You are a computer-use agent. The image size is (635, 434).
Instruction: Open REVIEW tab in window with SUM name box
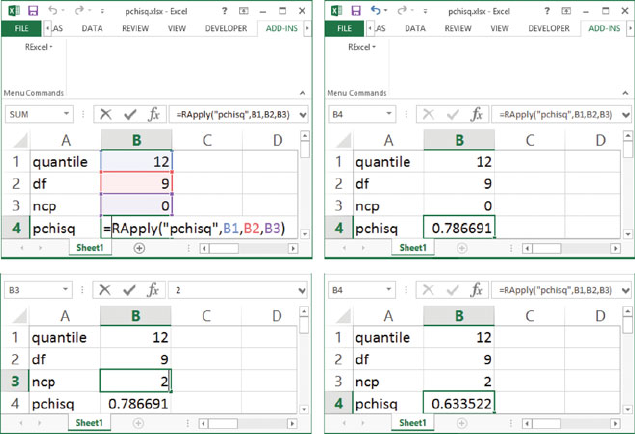coord(135,28)
